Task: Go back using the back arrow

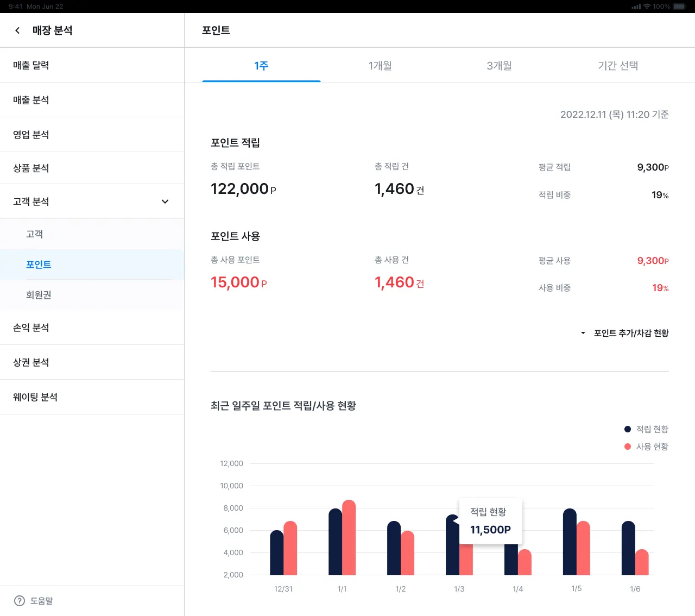Action: pyautogui.click(x=17, y=30)
